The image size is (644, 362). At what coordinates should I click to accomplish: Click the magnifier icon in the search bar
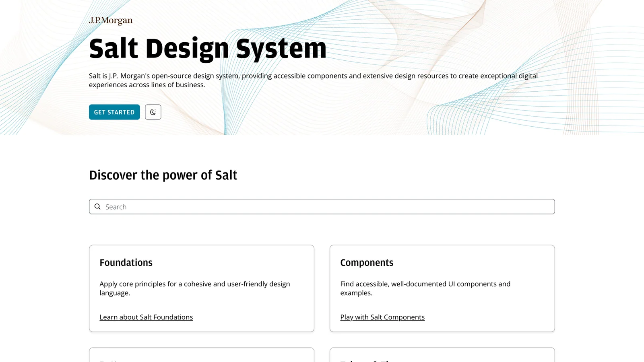[97, 207]
